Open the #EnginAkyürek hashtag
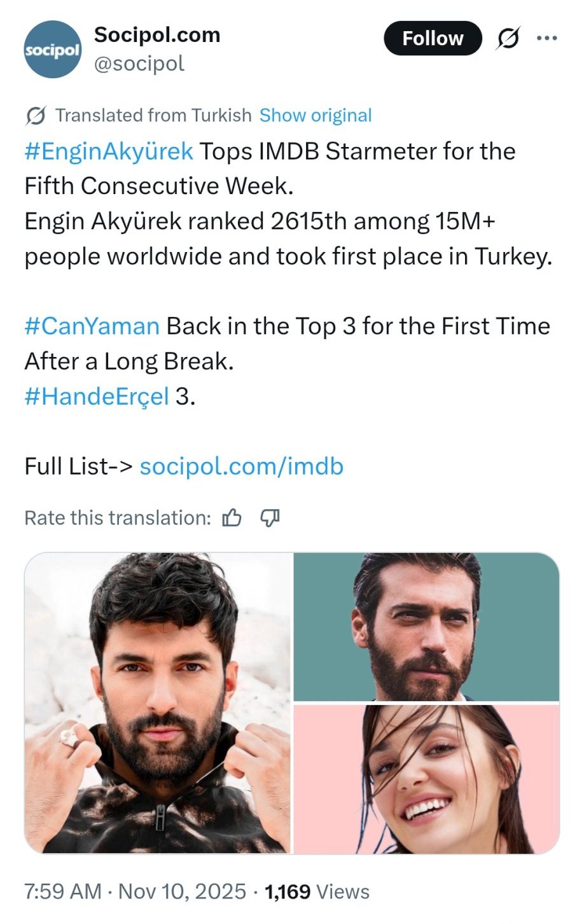 pos(109,151)
